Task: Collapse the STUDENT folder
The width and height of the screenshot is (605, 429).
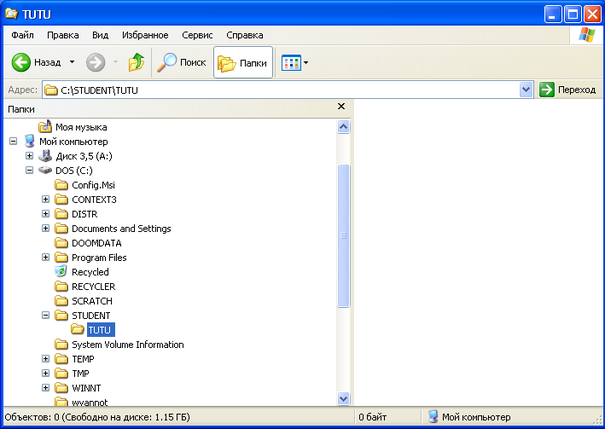Action: pyautogui.click(x=46, y=316)
